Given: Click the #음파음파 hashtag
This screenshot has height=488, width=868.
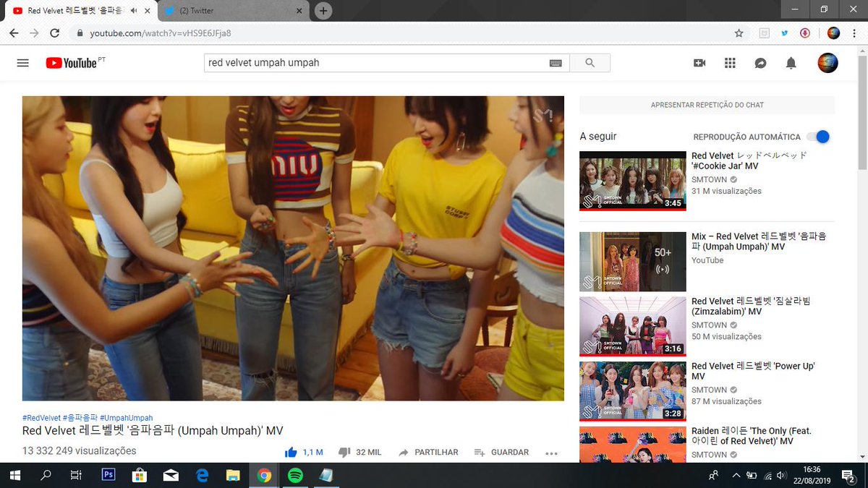Looking at the screenshot, I should click(x=80, y=418).
